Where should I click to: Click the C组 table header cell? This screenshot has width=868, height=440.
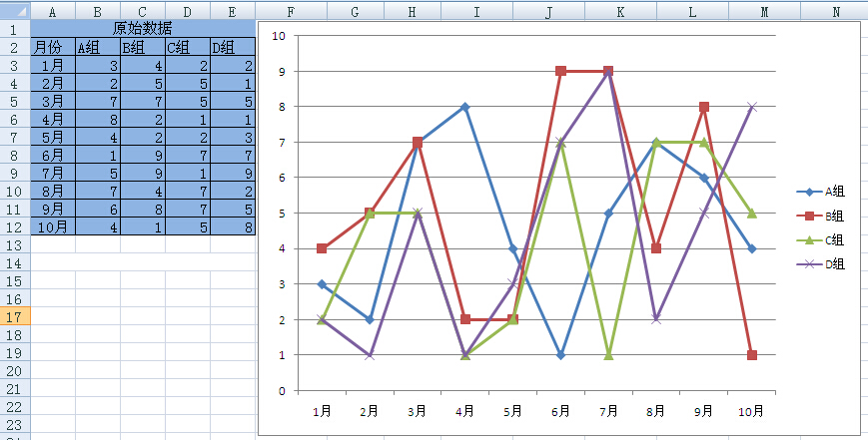(188, 47)
